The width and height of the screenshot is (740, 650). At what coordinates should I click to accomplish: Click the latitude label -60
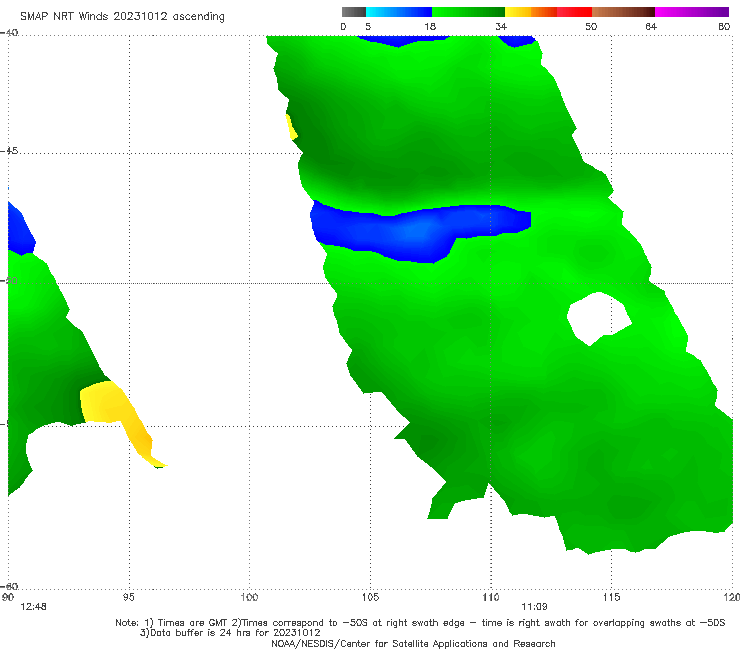pos(9,586)
